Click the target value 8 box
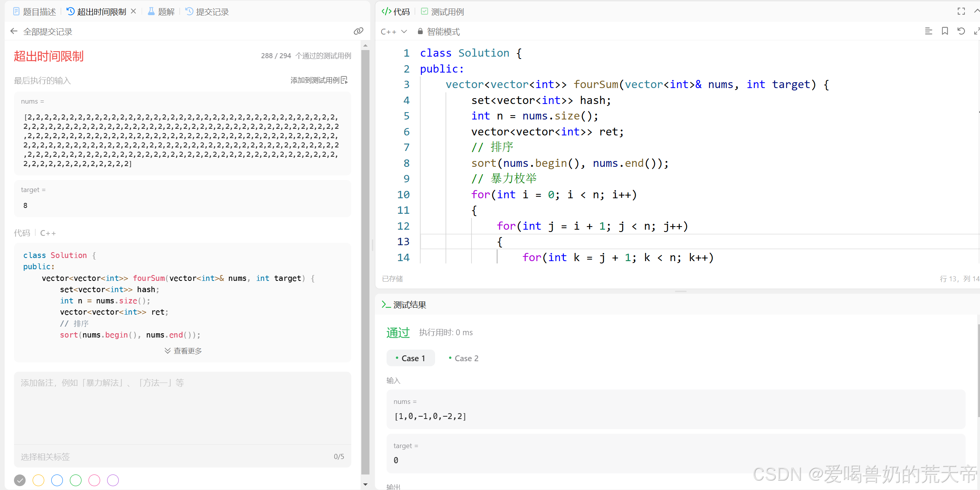Image resolution: width=980 pixels, height=490 pixels. pyautogui.click(x=182, y=198)
